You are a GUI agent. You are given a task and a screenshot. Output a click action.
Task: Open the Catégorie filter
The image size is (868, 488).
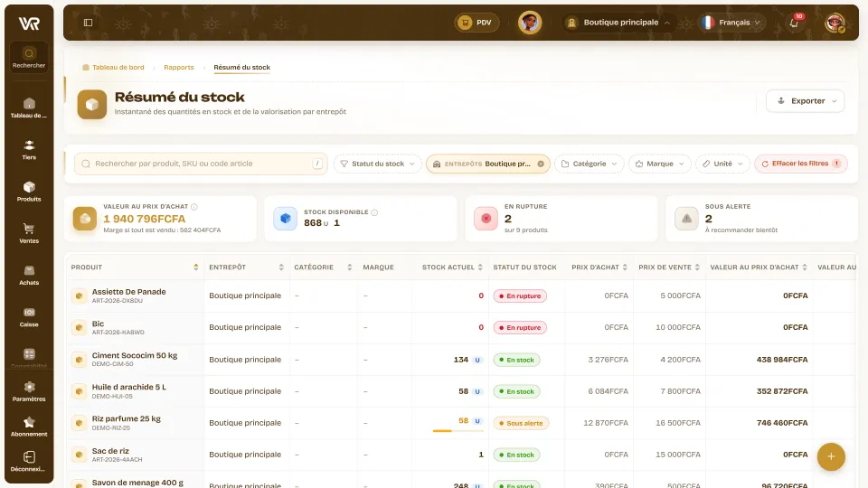589,164
